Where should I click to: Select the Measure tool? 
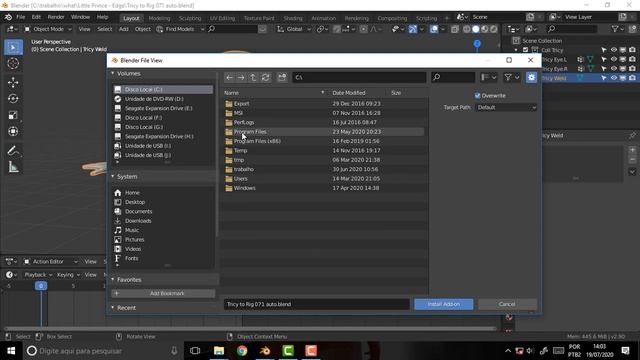pyautogui.click(x=13, y=167)
